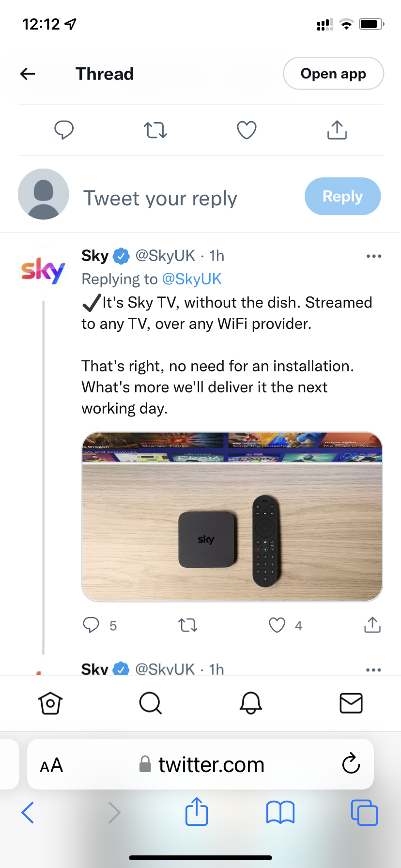401x868 pixels.
Task: Open the Twitter Home feed icon
Action: pos(50,703)
